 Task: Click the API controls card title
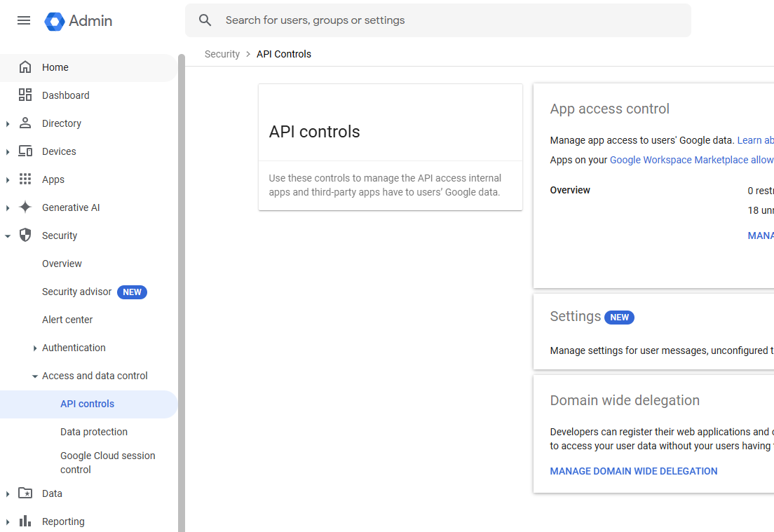tap(314, 132)
